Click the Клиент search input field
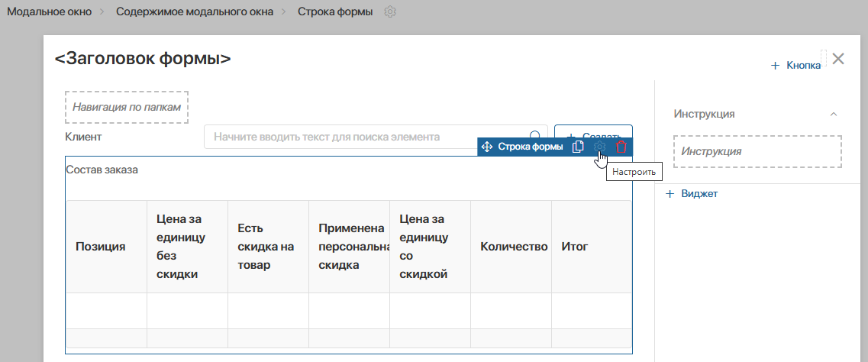 376,136
